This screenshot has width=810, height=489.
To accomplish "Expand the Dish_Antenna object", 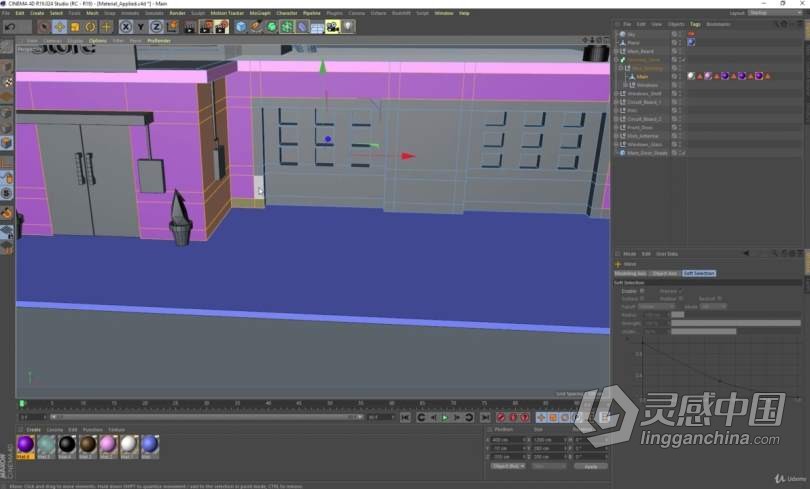I will tap(616, 136).
